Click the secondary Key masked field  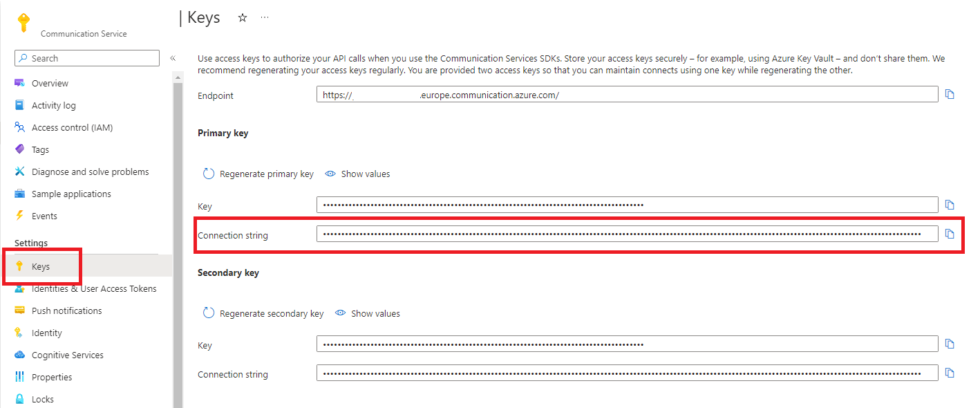(628, 344)
